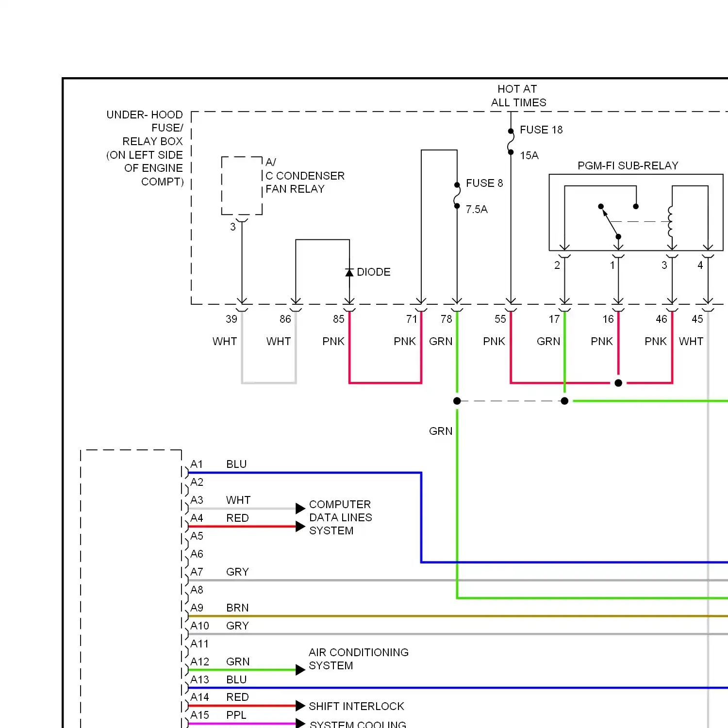Click the PPL wire color label at A15
728x728 pixels.
pos(236,715)
